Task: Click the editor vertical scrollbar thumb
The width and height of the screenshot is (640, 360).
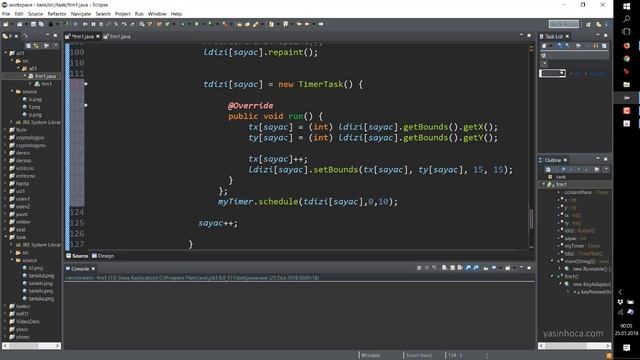Action: point(531,219)
